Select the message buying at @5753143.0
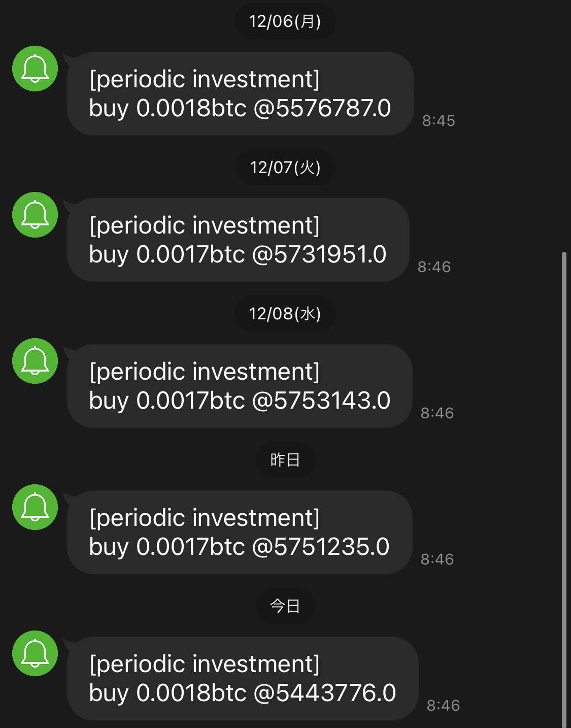Screen dimensions: 571x728 pyautogui.click(x=240, y=386)
